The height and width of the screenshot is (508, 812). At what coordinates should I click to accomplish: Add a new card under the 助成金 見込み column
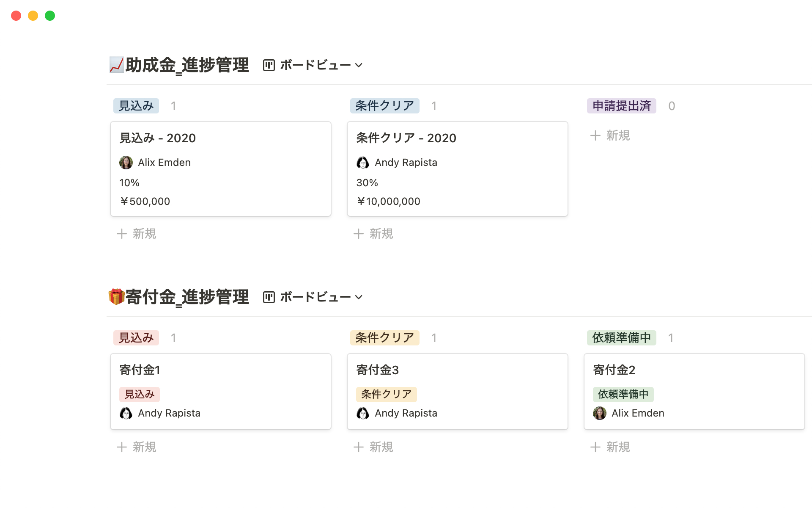(137, 234)
